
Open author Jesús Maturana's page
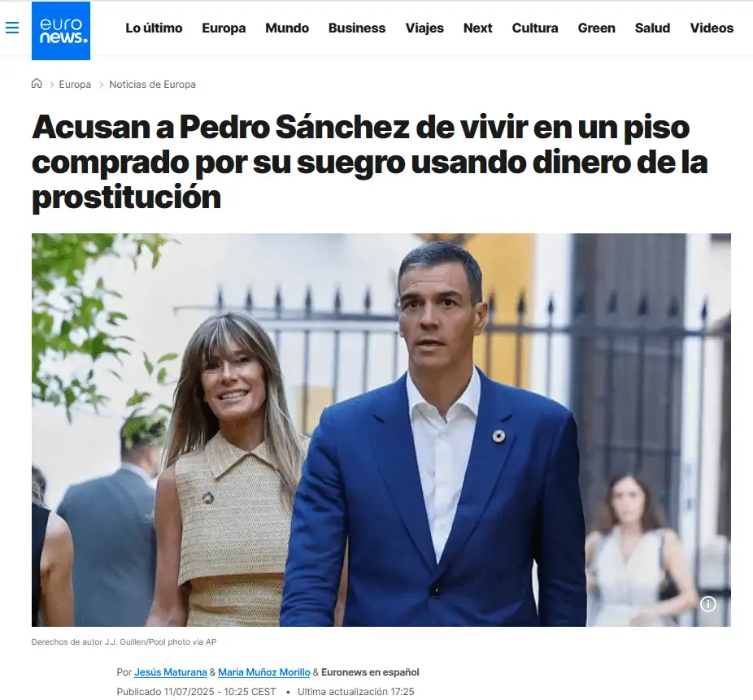point(171,672)
